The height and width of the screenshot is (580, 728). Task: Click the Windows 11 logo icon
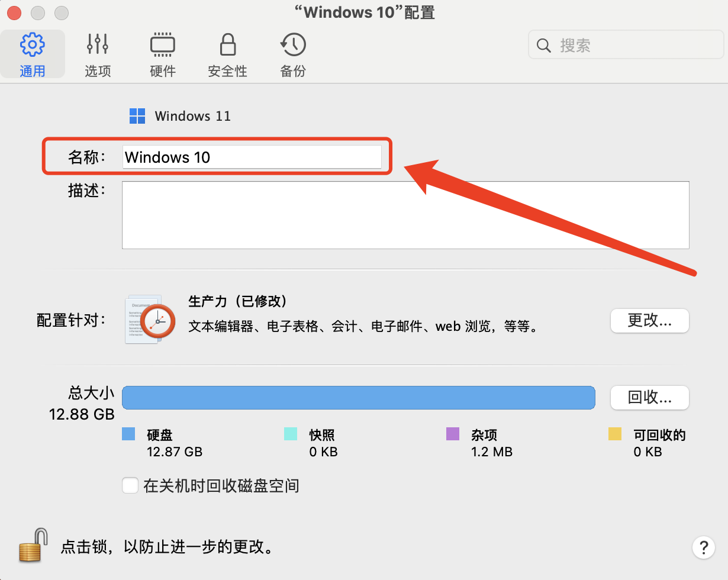coord(137,116)
